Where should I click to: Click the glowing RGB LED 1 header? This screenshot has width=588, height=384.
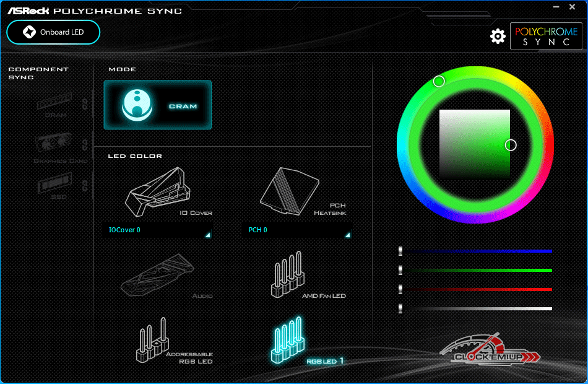[287, 341]
